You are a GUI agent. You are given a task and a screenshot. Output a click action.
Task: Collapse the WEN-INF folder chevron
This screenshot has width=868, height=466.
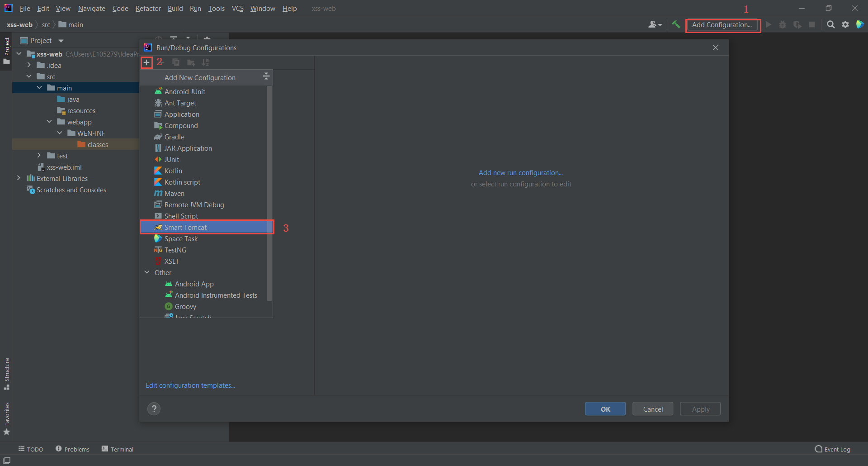coord(60,133)
